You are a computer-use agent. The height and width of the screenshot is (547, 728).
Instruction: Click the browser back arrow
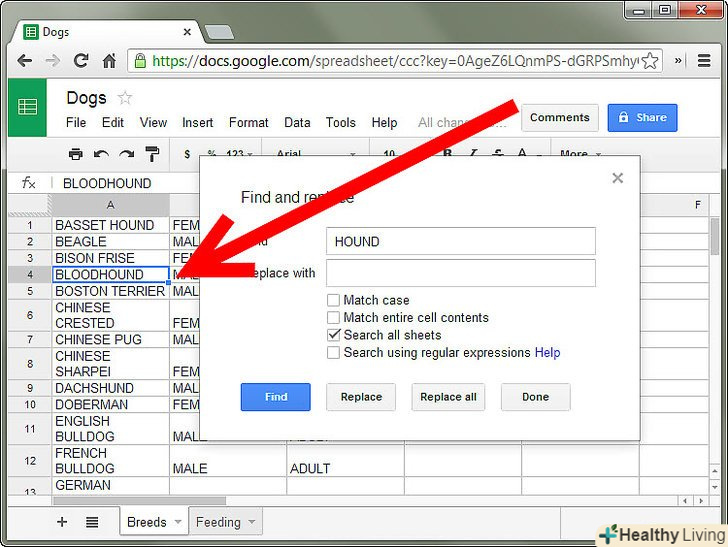[x=25, y=61]
